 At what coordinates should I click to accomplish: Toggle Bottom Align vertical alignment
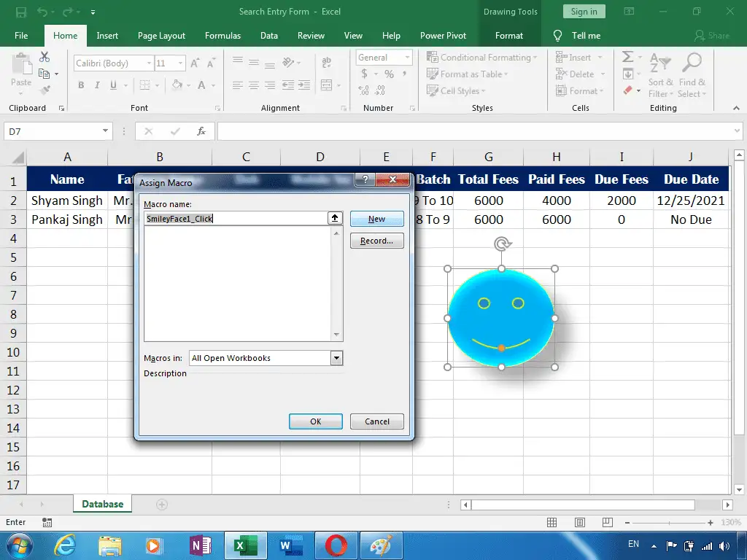(x=270, y=65)
